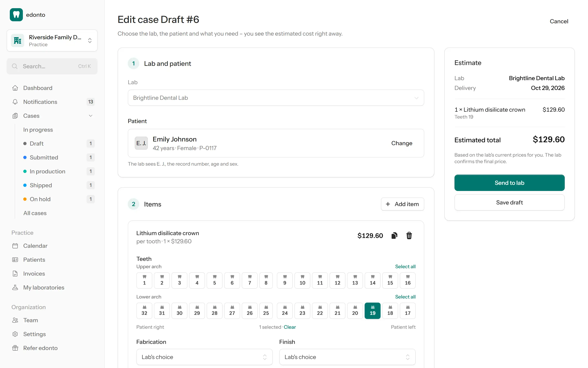Open the Finish Lab's choice dropdown
Screen dimensions: 588x368
pos(347,357)
